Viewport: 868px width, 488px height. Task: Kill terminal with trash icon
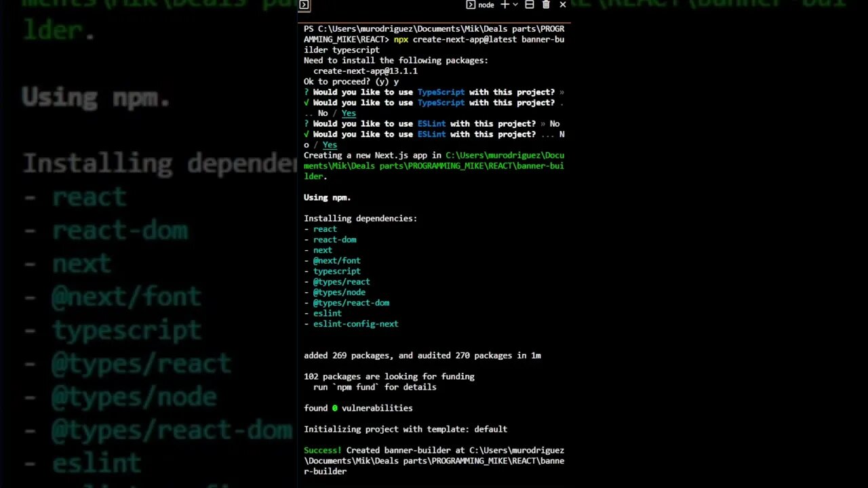546,5
